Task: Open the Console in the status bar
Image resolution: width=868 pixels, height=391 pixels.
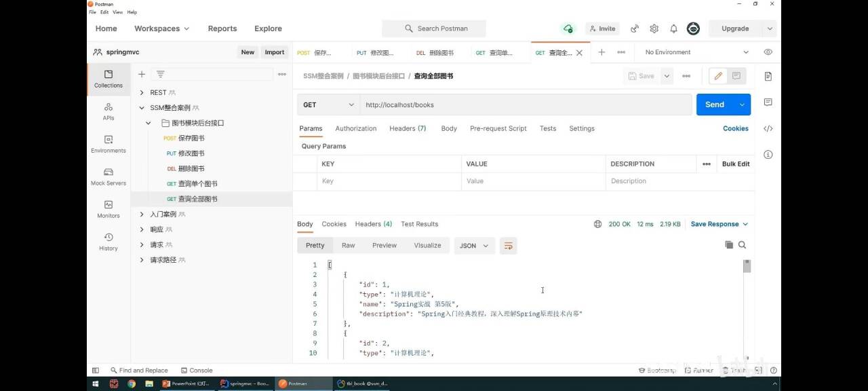Action: 197,371
